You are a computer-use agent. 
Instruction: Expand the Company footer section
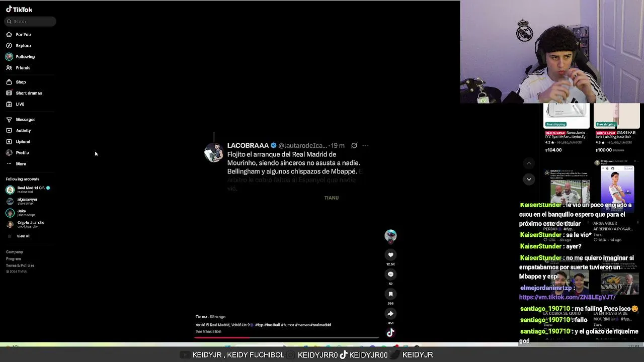(15, 252)
